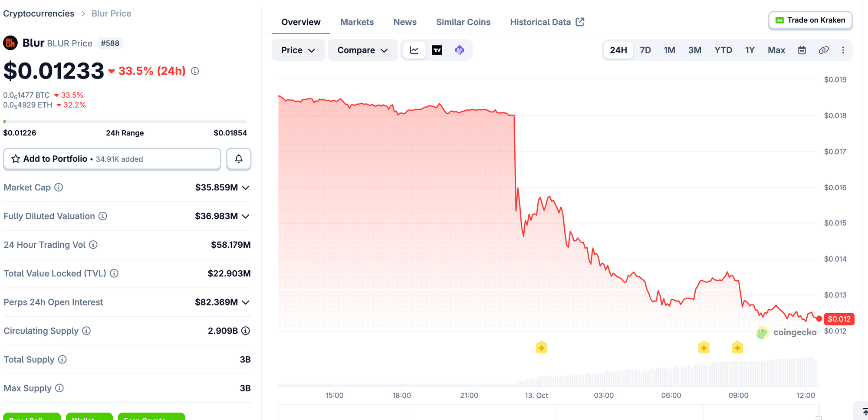Open the calendar date range picker
This screenshot has width=868, height=420.
click(x=802, y=50)
